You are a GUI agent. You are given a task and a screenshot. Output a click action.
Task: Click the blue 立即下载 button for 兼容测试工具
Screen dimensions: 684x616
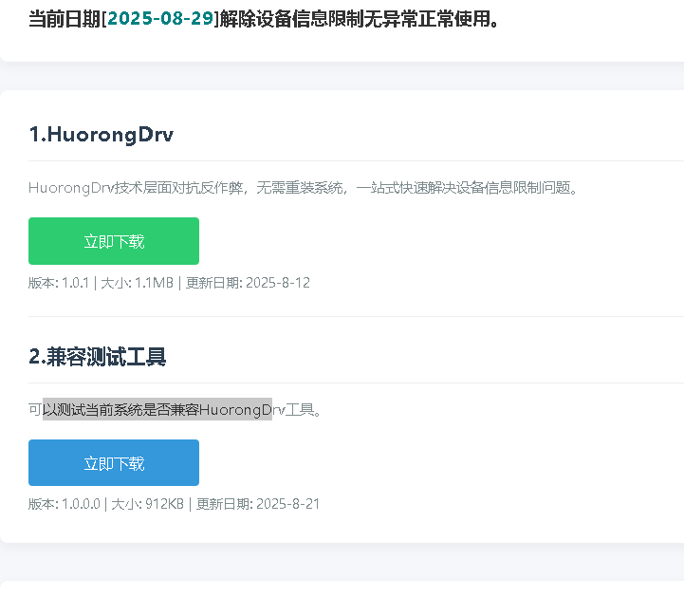114,463
